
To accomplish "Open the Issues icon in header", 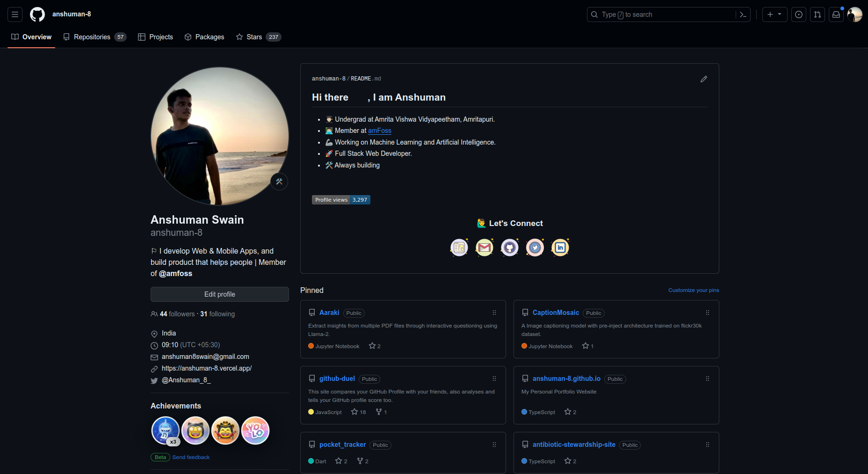I will tap(799, 15).
